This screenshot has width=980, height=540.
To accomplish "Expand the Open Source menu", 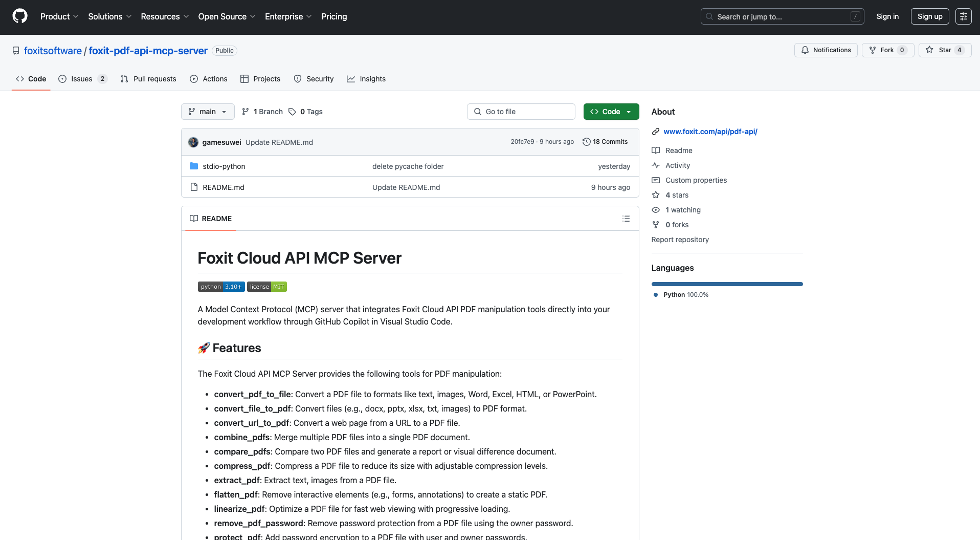I will coord(227,16).
